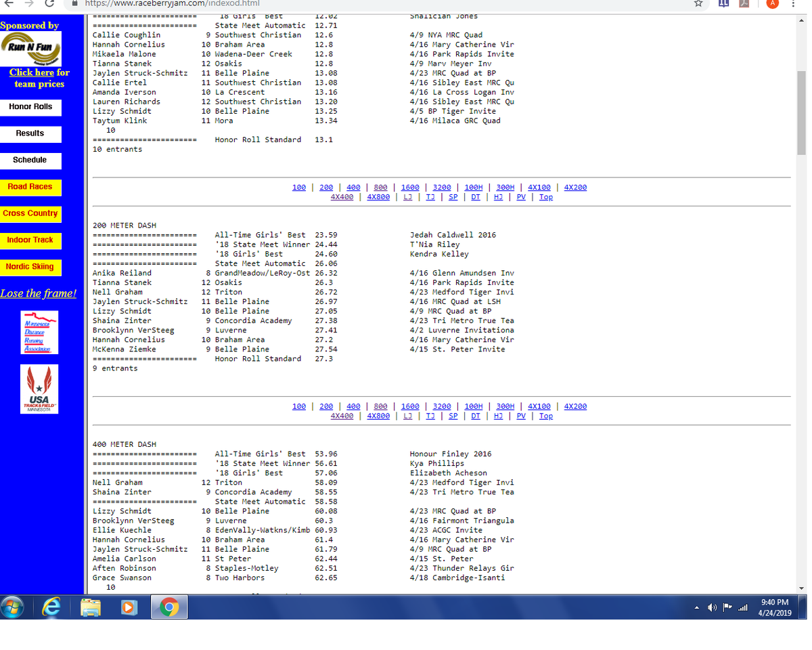Click the 'Grace Swanson' row name

(122, 578)
